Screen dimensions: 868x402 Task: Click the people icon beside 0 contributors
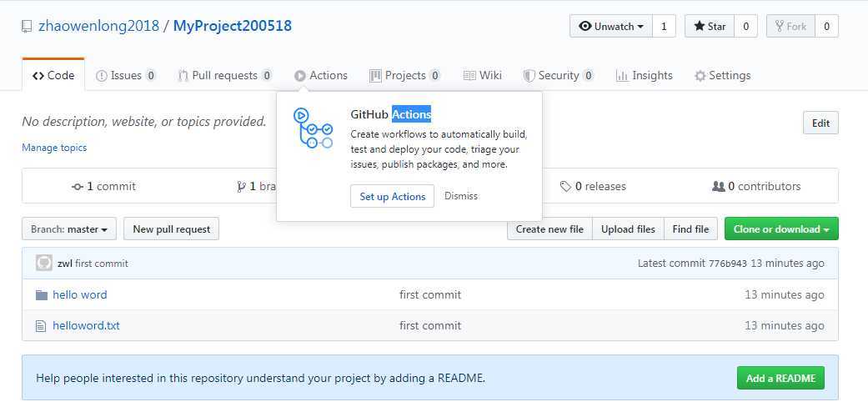(x=718, y=187)
